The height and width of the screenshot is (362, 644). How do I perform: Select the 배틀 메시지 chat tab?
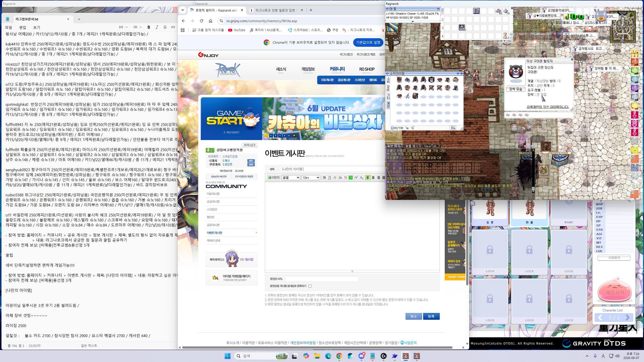(x=413, y=146)
